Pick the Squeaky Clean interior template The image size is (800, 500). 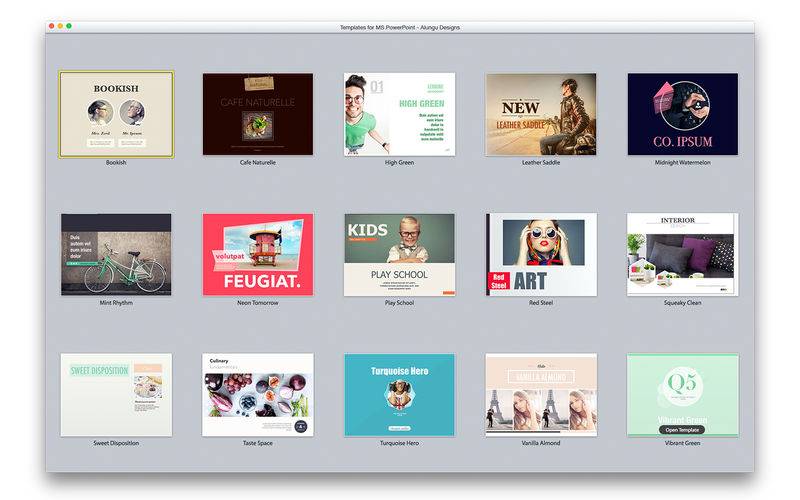click(x=683, y=254)
